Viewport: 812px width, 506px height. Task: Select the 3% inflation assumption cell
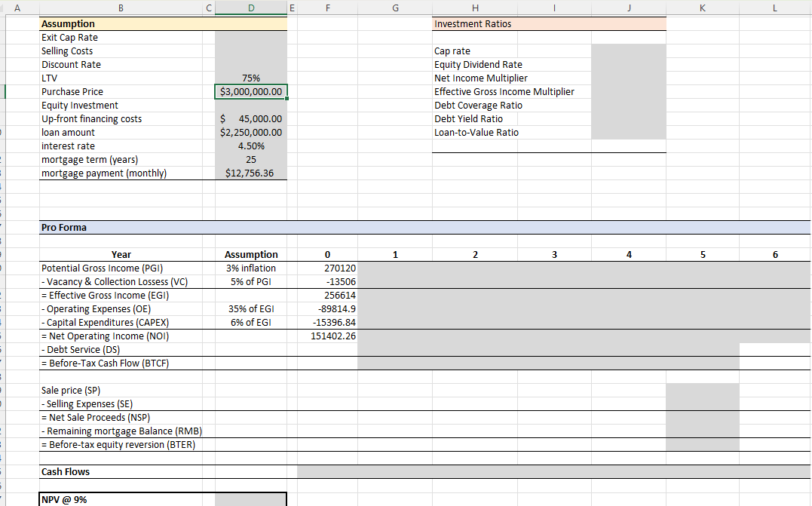click(x=251, y=268)
